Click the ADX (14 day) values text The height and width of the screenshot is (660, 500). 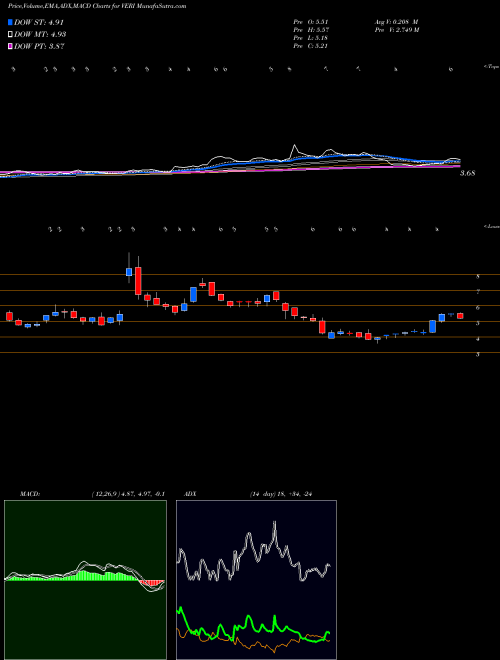(280, 494)
